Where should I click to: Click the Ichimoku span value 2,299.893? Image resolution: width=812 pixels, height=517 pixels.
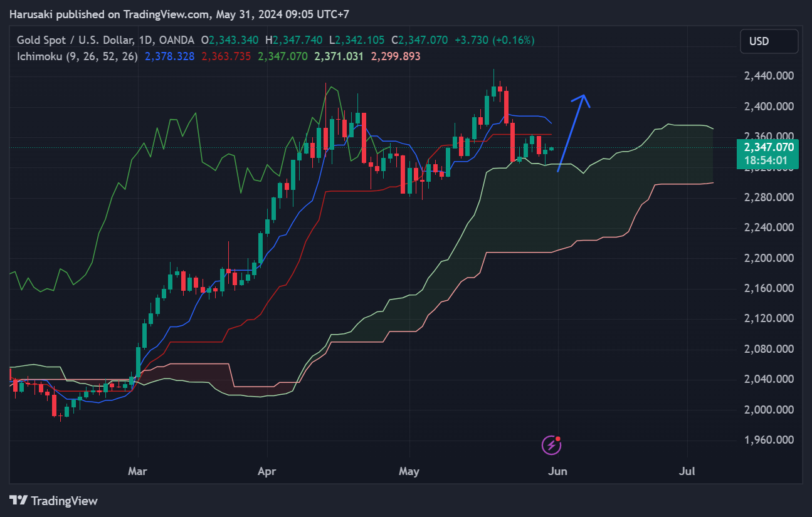click(x=396, y=56)
